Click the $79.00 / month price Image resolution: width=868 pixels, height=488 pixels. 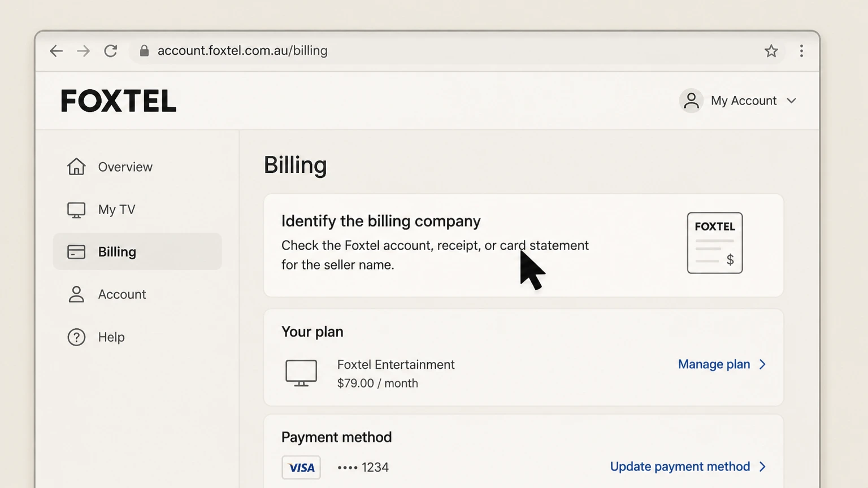377,383
